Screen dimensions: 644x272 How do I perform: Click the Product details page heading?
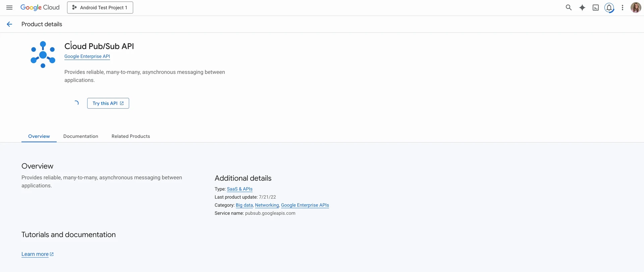coord(42,24)
